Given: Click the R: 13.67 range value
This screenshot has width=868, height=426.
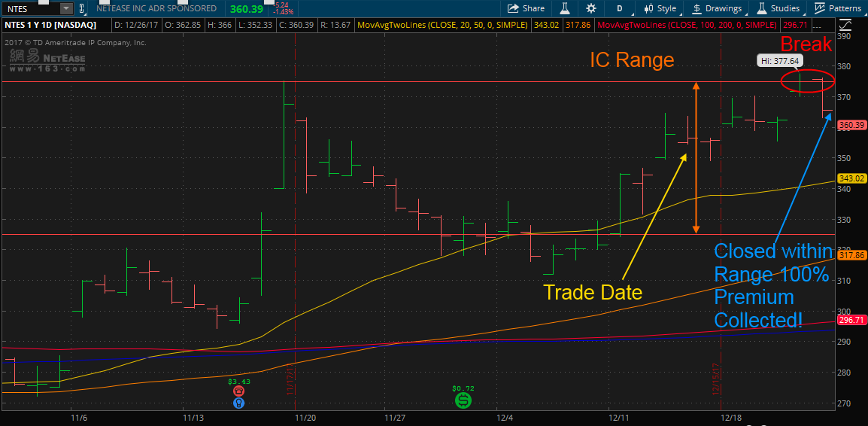Looking at the screenshot, I should 335,25.
